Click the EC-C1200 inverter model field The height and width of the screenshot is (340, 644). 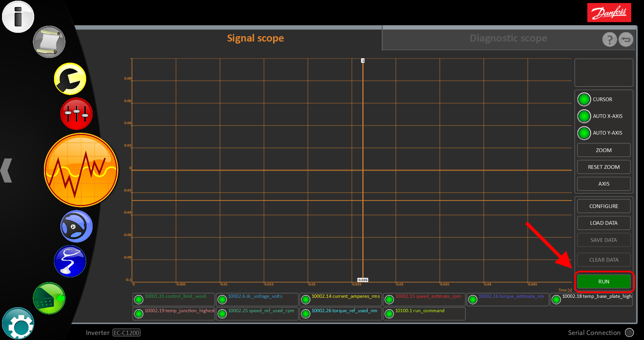click(x=126, y=333)
